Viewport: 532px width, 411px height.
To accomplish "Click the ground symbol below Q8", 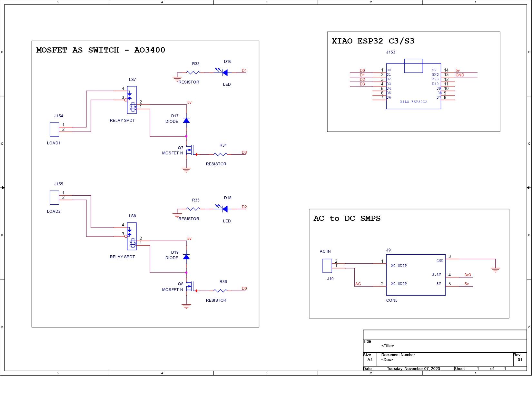I will pos(186,306).
